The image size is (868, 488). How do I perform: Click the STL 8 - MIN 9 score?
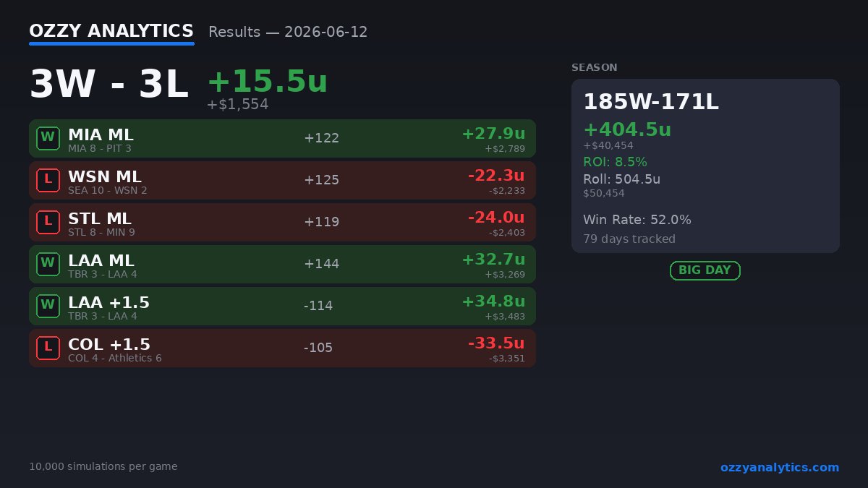(101, 233)
